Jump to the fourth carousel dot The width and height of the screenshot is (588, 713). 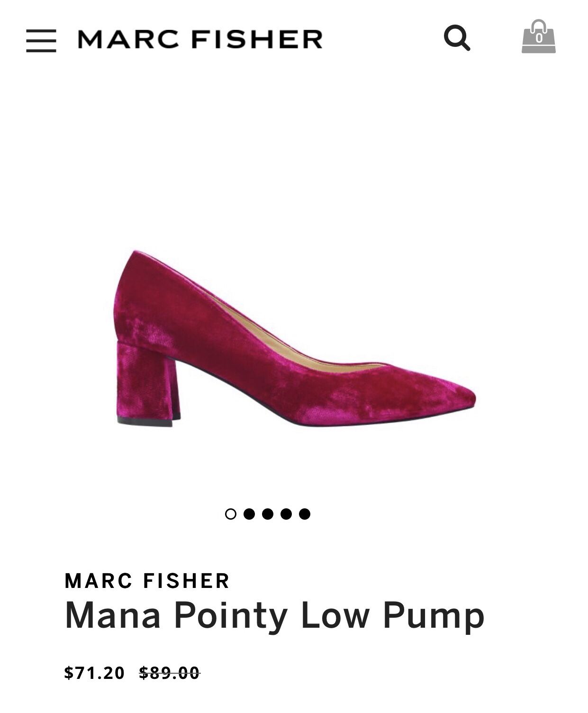pyautogui.click(x=286, y=514)
